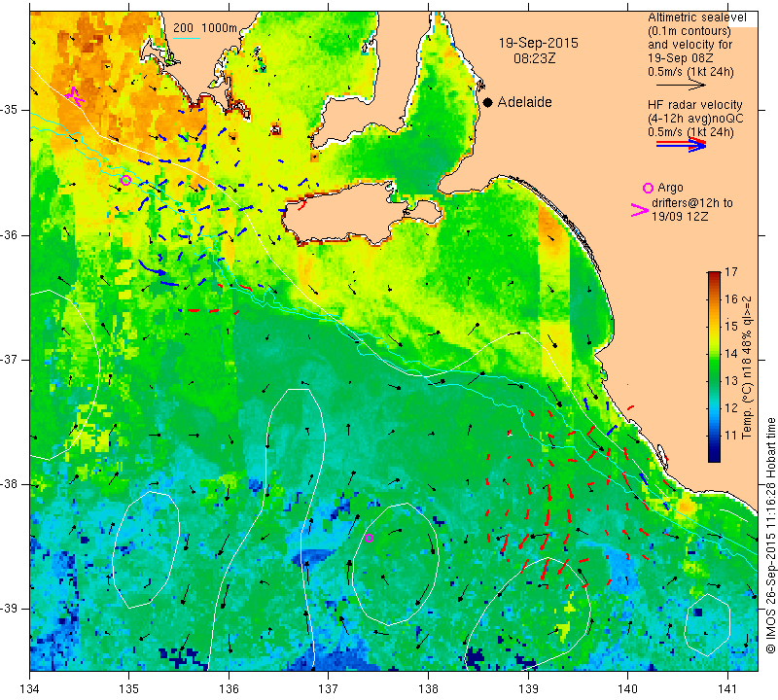Click the Altimetric sealevel legend title
This screenshot has height=700, width=778.
(x=696, y=17)
